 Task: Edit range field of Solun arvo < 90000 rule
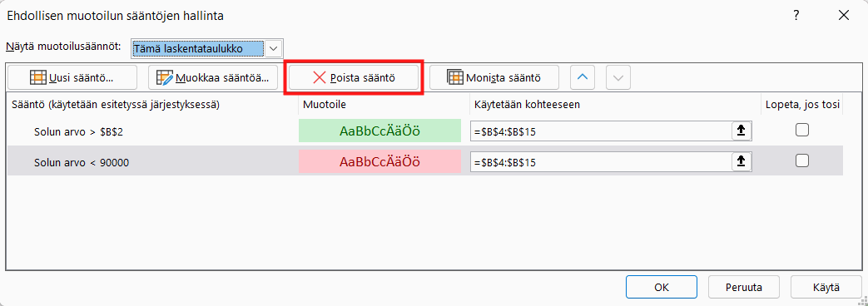pos(601,162)
